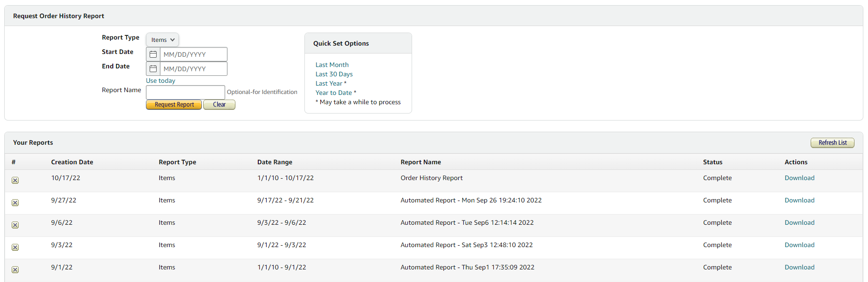Delete the 9/1/22 report row

coord(15,270)
